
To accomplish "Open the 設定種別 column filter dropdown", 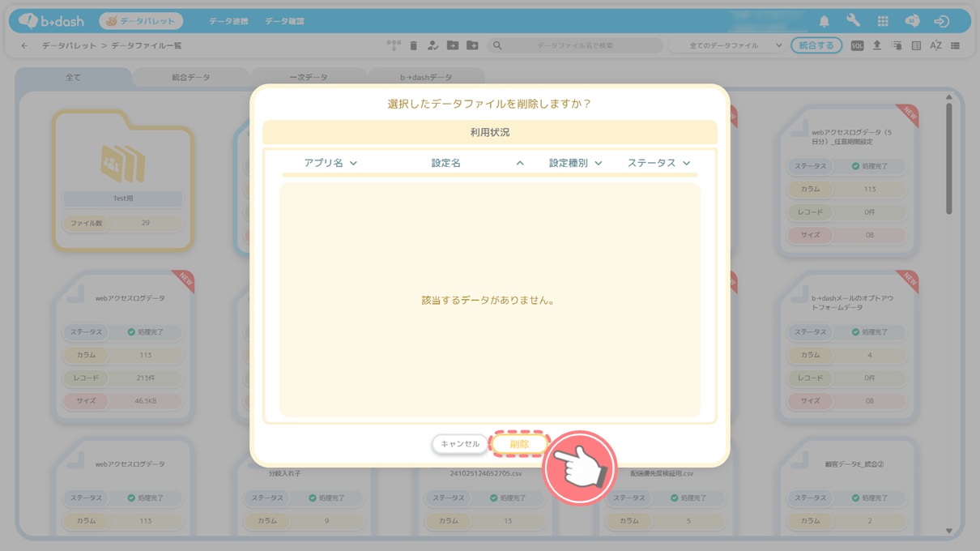I will (x=599, y=164).
